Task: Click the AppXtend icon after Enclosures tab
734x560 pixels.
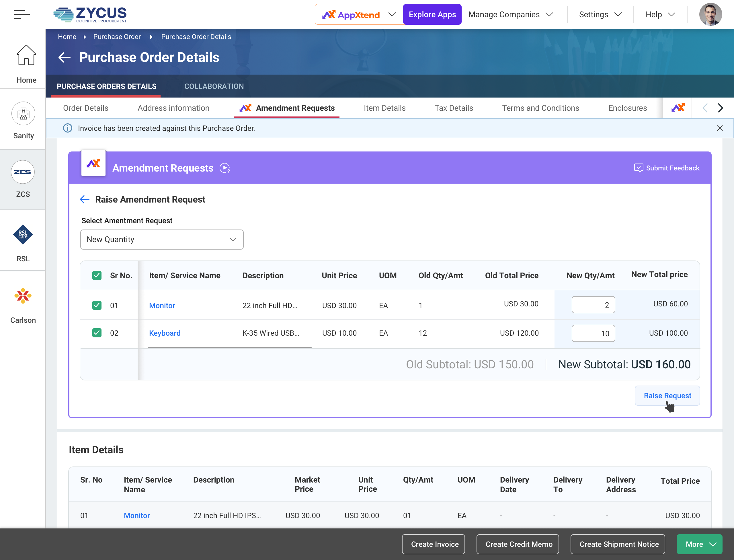Action: point(678,108)
